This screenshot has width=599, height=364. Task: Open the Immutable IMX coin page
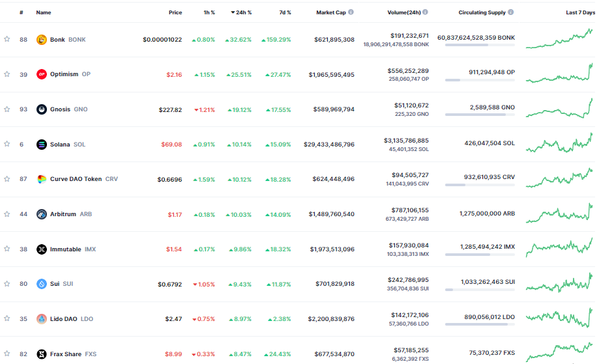73,249
